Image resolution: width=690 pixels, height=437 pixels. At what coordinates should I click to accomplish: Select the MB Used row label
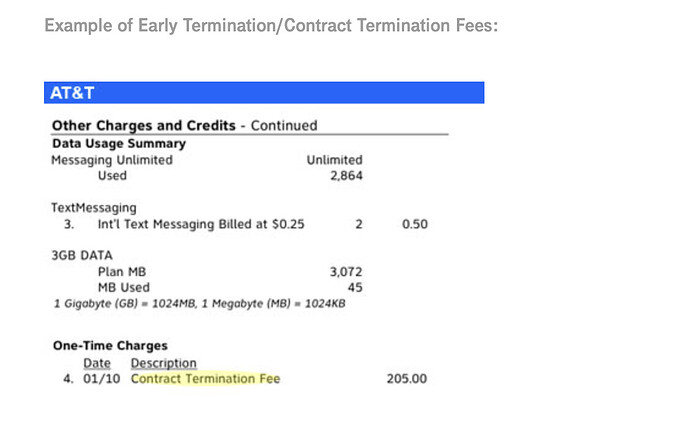pyautogui.click(x=124, y=287)
